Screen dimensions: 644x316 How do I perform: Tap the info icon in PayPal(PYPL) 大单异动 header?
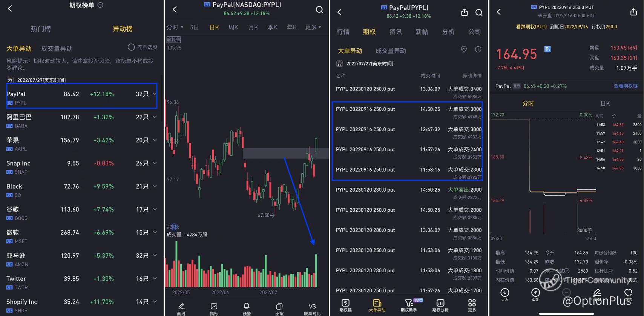478,49
